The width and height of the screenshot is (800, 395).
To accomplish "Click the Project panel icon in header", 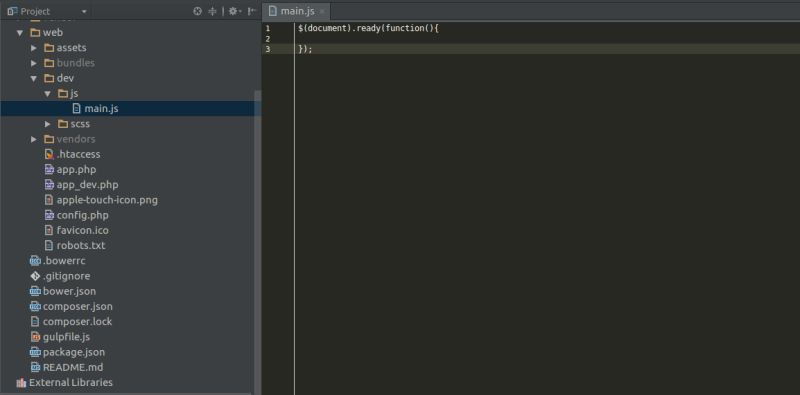I will [13, 11].
